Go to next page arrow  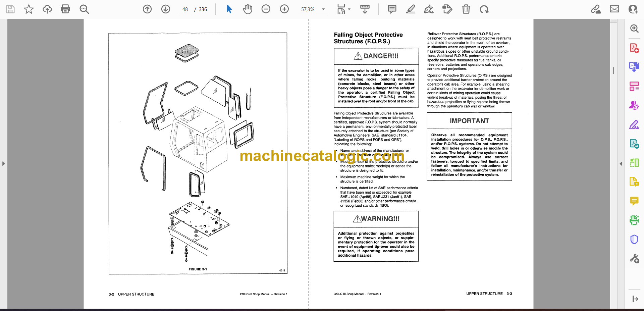166,9
